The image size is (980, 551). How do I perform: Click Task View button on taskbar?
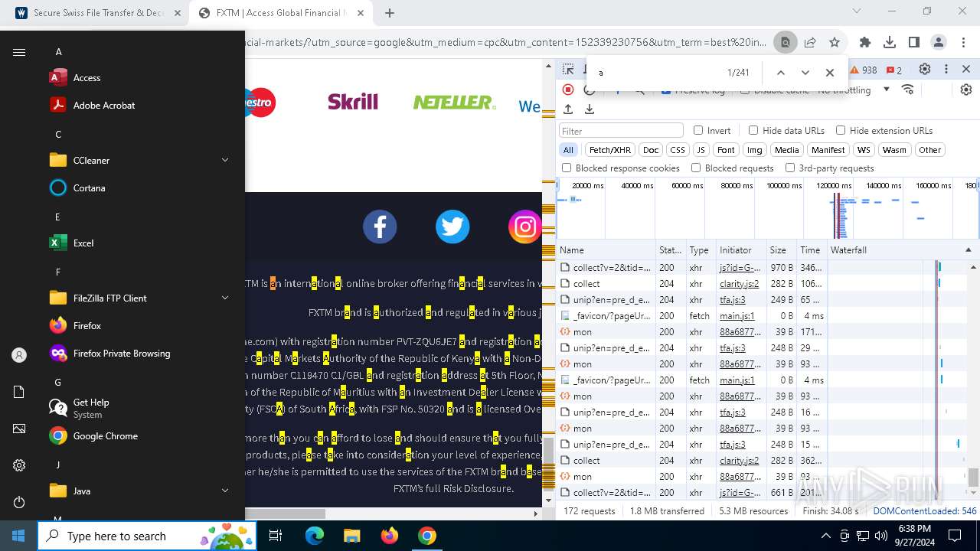276,536
